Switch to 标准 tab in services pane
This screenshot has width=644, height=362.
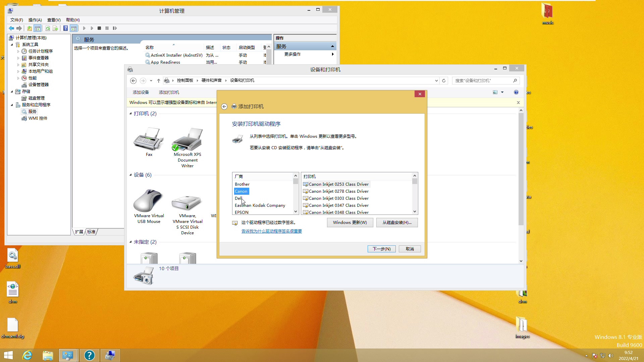point(91,232)
